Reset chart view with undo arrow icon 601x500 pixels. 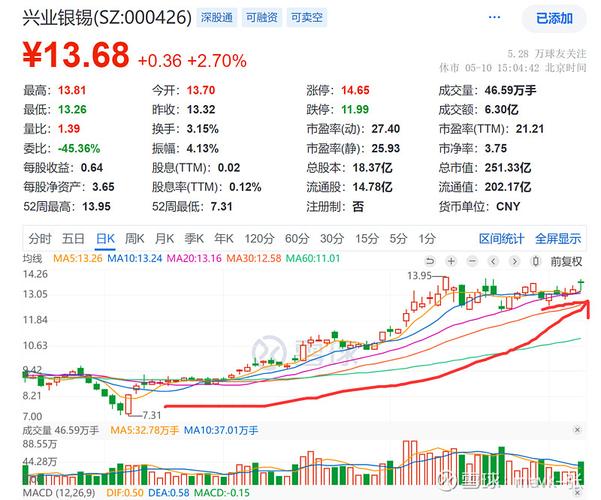click(430, 262)
